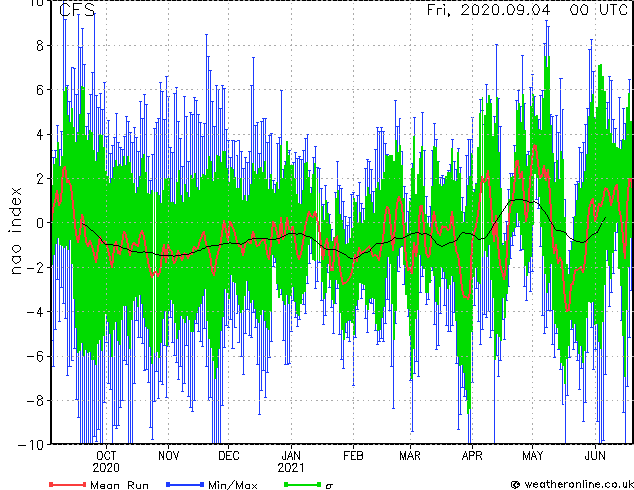
Task: Click the y-axis value 6
Action: pos(40,90)
